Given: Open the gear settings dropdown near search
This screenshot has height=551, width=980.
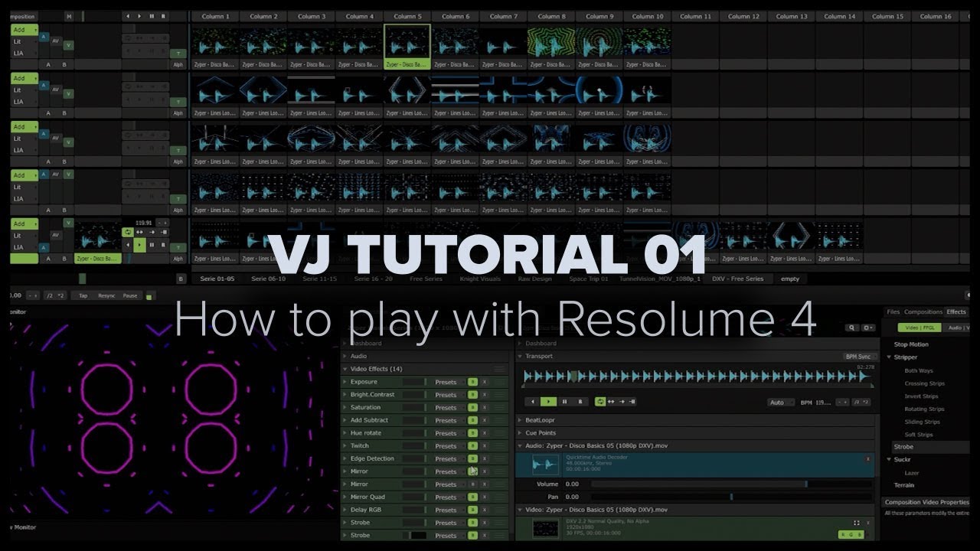Looking at the screenshot, I should 868,328.
